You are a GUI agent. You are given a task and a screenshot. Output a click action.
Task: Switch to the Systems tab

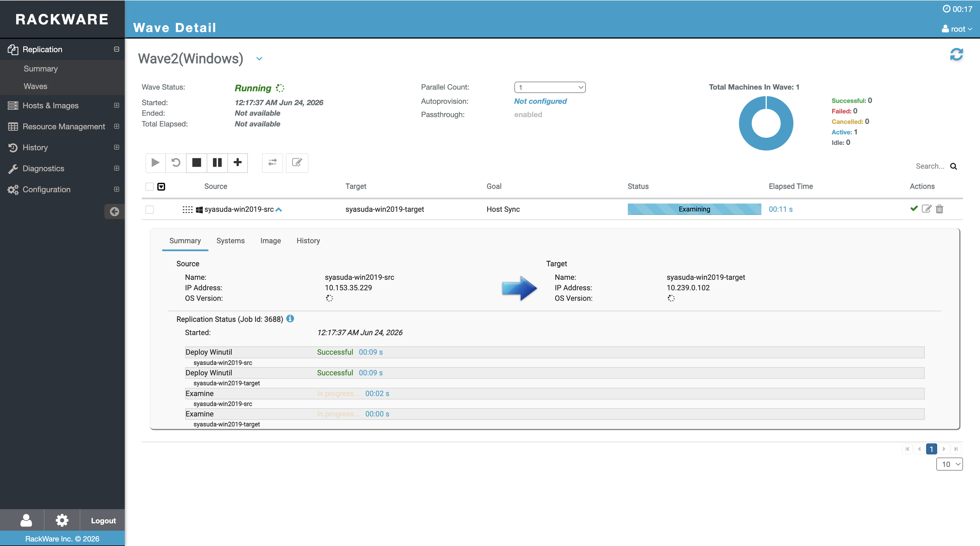(231, 241)
